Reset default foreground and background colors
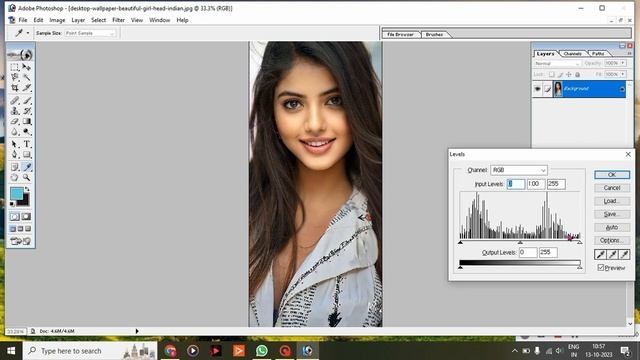640x360 pixels. (13, 204)
